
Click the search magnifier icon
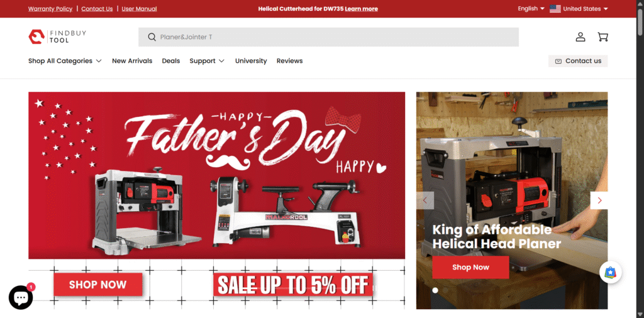click(152, 37)
